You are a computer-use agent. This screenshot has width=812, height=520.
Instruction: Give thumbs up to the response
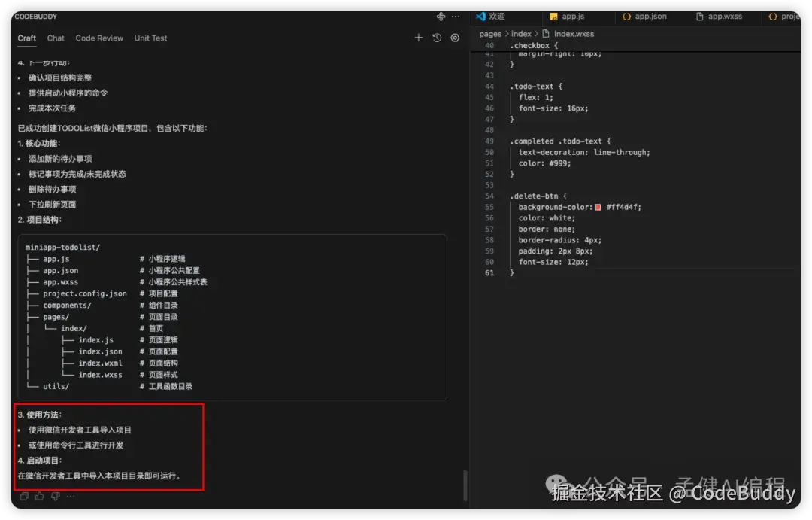[39, 497]
